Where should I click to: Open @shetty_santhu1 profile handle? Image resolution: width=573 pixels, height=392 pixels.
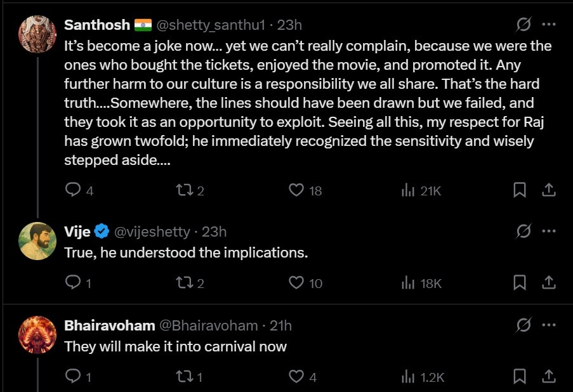point(211,25)
